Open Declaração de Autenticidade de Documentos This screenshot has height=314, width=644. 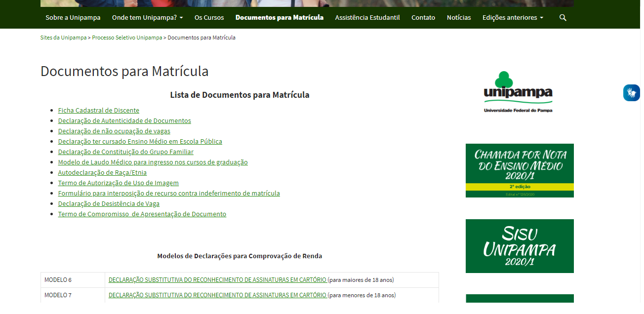[x=124, y=121]
